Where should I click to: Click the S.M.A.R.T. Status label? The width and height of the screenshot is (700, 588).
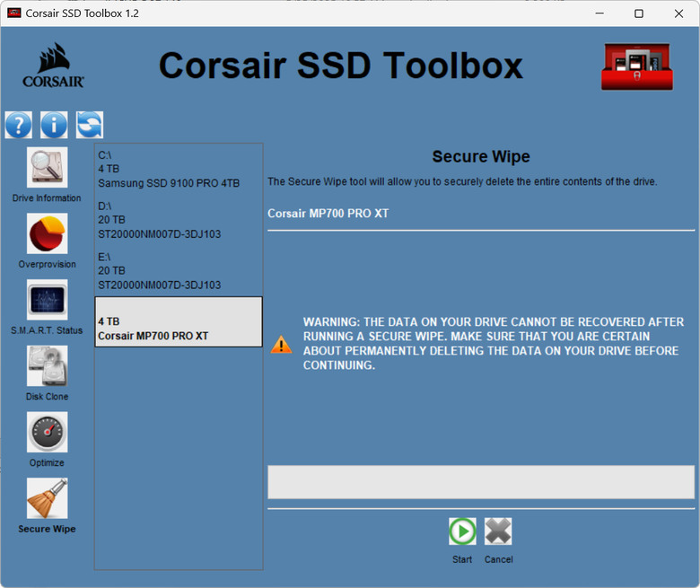coord(47,330)
